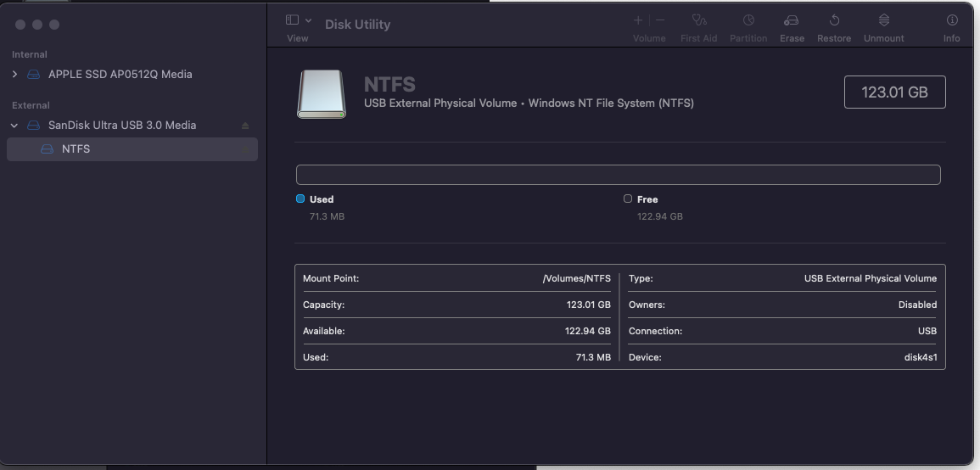Click the Owners value Disabled
The width and height of the screenshot is (980, 470).
[917, 305]
